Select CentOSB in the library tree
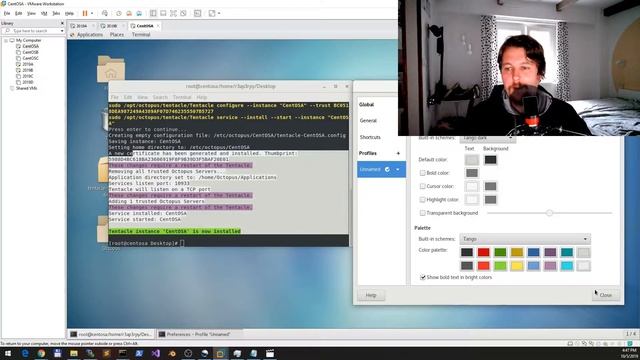 tap(30, 52)
